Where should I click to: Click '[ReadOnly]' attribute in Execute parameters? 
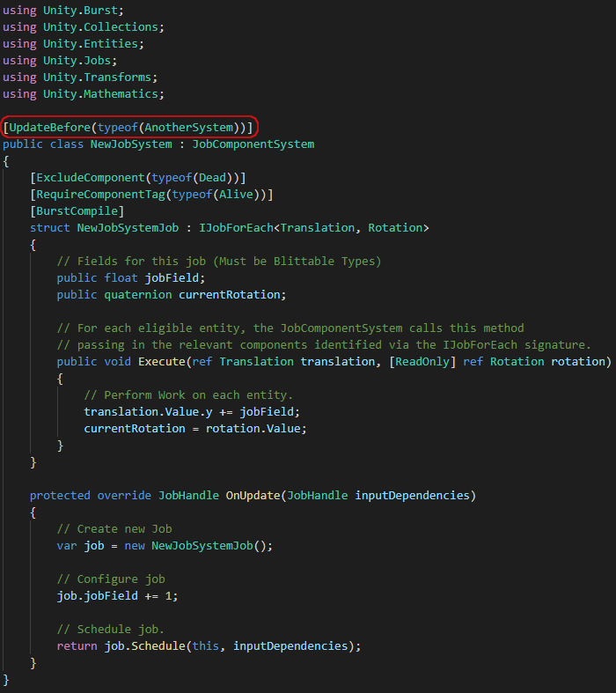[422, 362]
